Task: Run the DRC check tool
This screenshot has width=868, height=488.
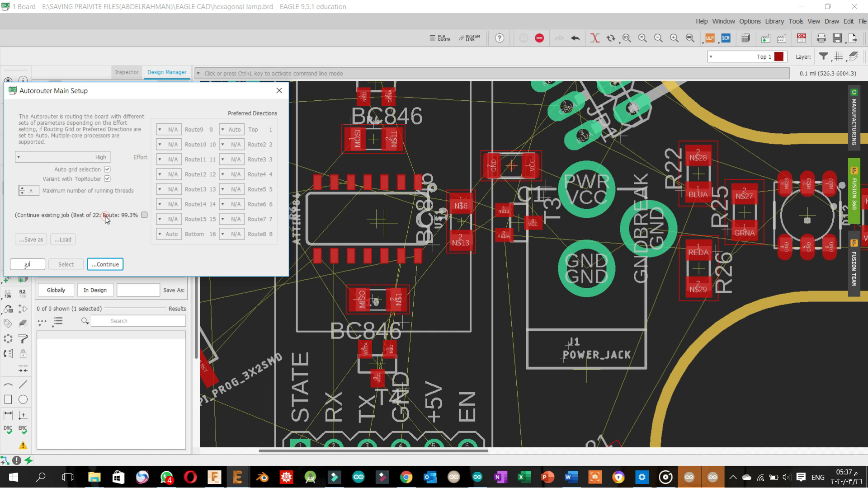Action: [8, 430]
